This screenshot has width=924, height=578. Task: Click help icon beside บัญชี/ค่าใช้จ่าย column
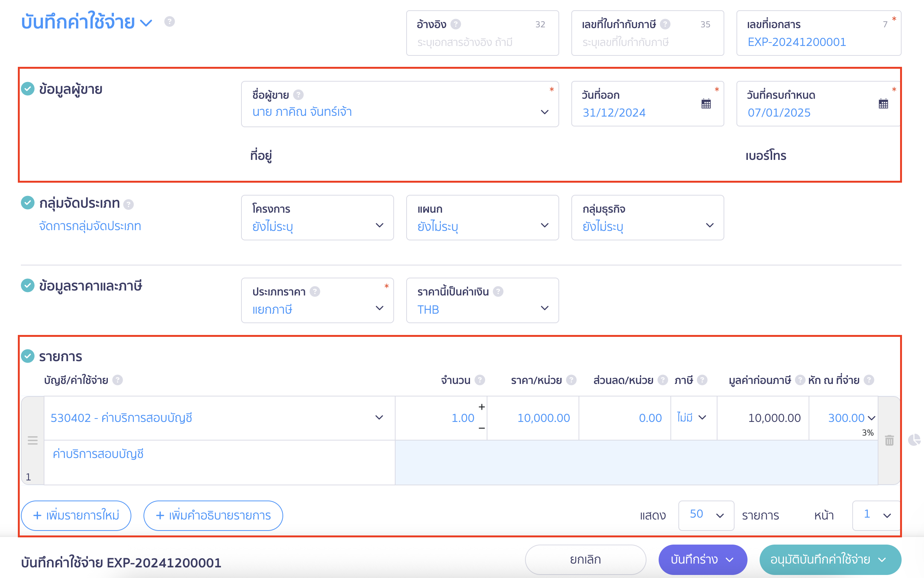(x=118, y=380)
